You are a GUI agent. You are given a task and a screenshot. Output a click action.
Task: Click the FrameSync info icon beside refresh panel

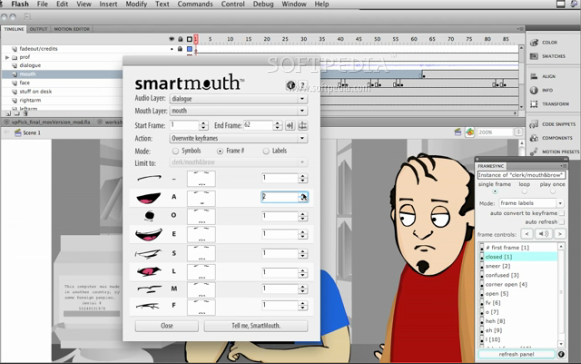561,354
